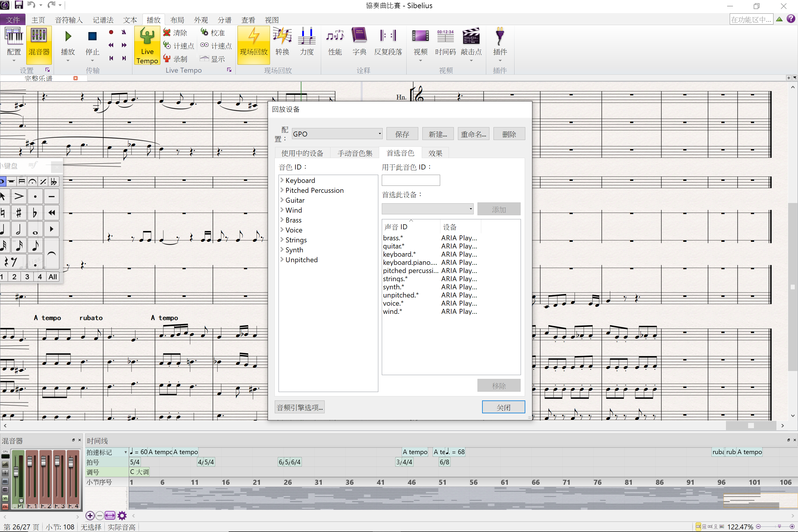Image resolution: width=798 pixels, height=532 pixels.
Task: Click the green master volume fader in the mixer
Action: pos(16,471)
